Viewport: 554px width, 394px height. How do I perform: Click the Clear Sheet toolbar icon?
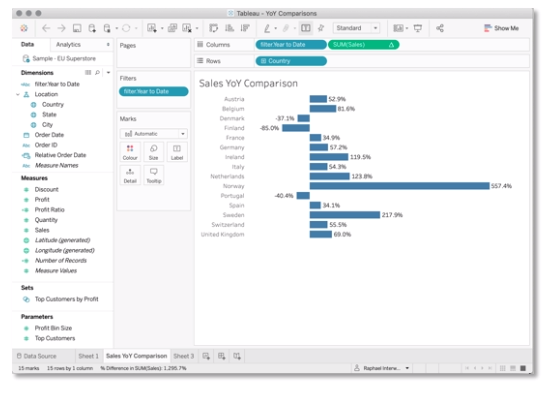[187, 28]
